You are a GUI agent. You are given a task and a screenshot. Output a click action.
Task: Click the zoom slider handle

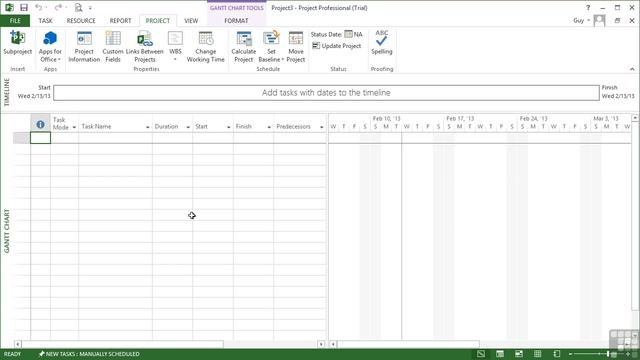click(x=608, y=354)
